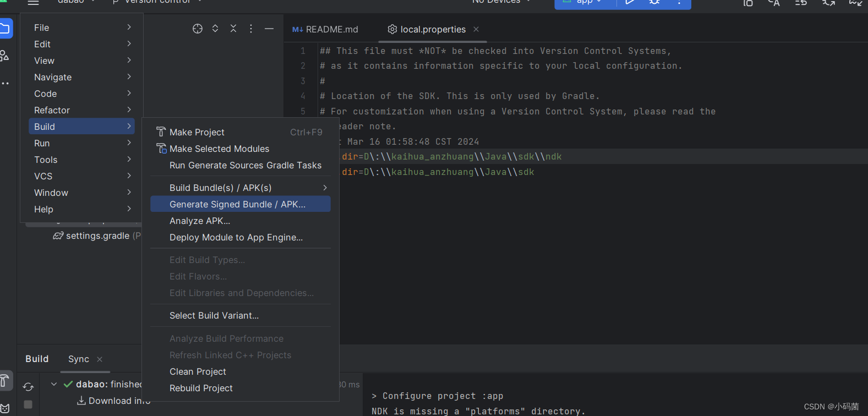Image resolution: width=868 pixels, height=416 pixels.
Task: Open the Tools menu
Action: [81, 160]
